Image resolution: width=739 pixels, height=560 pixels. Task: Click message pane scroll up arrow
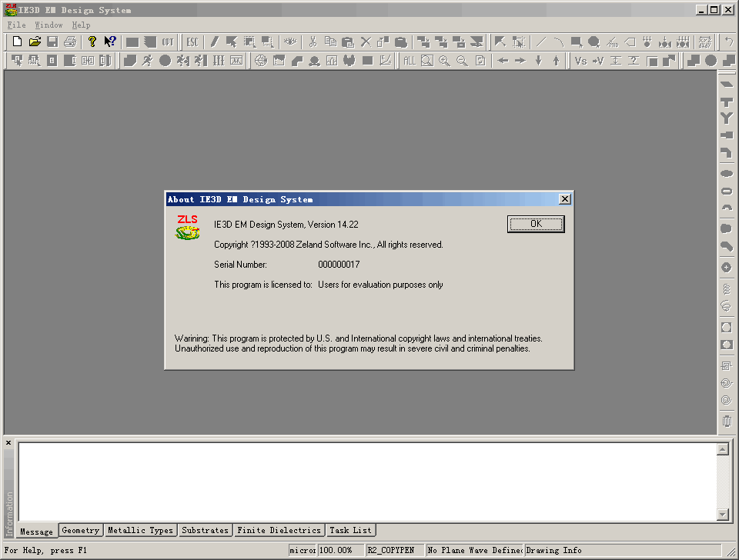point(723,449)
